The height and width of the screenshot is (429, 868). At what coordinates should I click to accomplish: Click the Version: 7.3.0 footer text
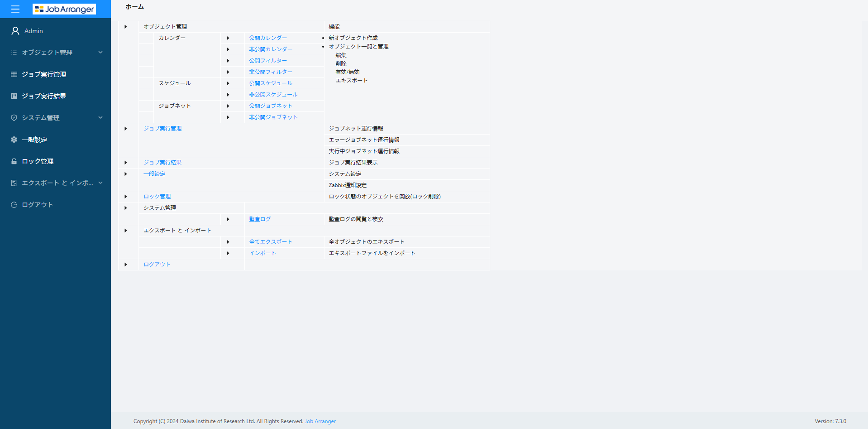coord(830,421)
